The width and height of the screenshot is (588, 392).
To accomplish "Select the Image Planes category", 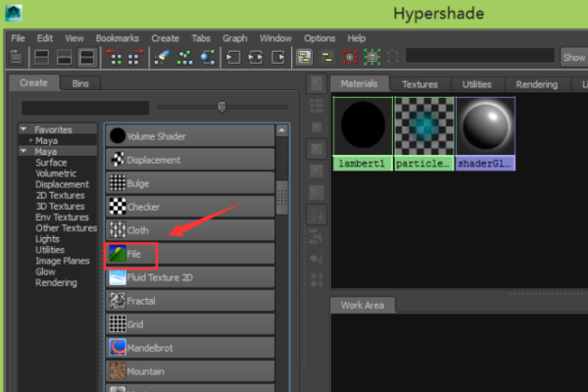I will point(63,261).
